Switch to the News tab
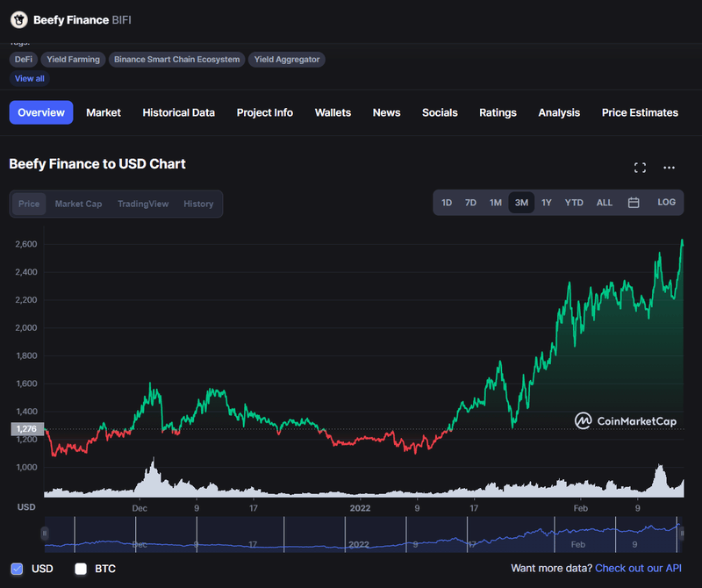Viewport: 702px width, 588px height. [x=386, y=112]
